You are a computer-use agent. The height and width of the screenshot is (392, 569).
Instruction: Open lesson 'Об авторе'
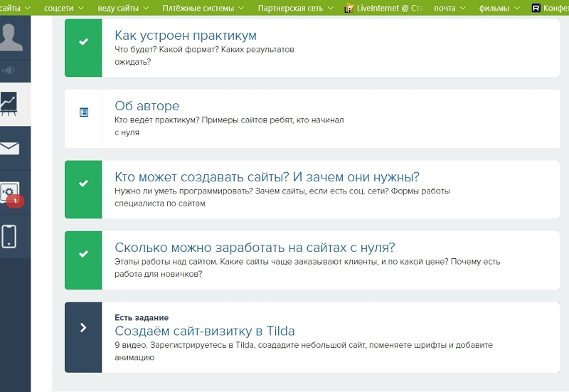click(x=147, y=106)
